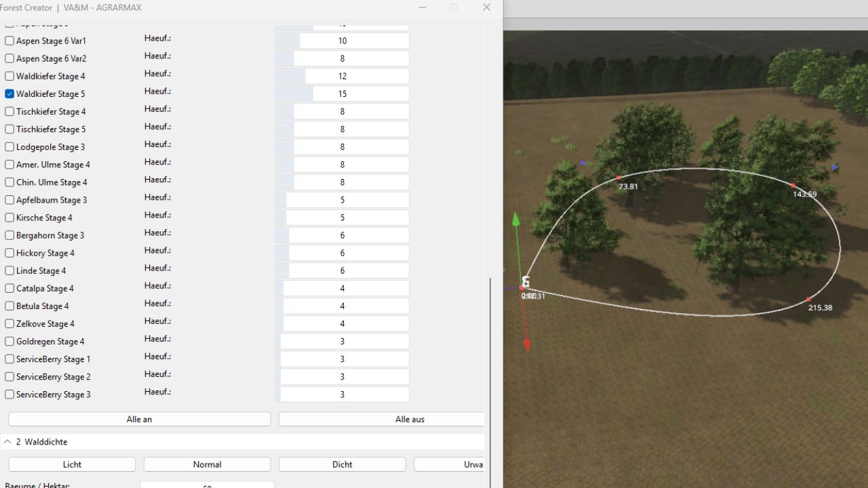Collapse the Walddichte section
Image resolution: width=868 pixels, height=488 pixels.
(7, 442)
